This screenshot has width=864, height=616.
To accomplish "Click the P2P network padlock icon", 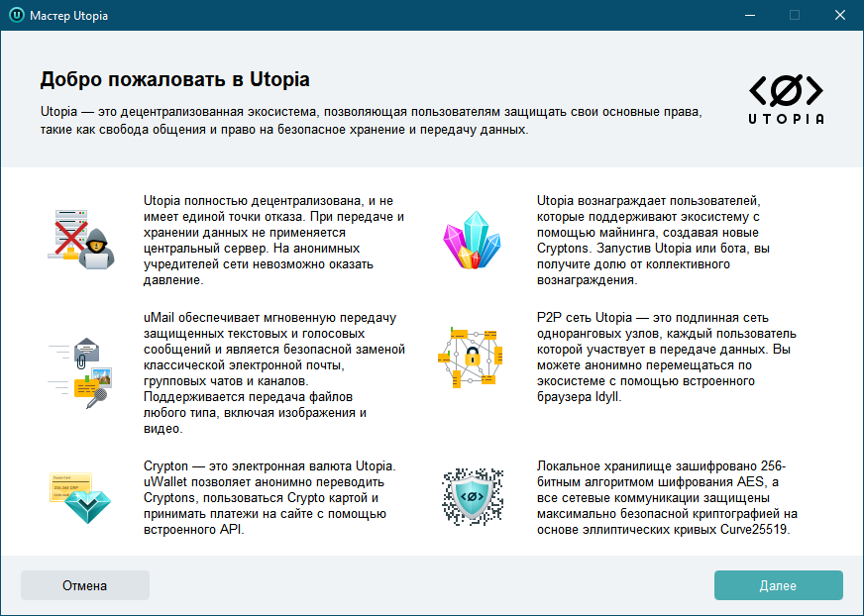I will (472, 358).
